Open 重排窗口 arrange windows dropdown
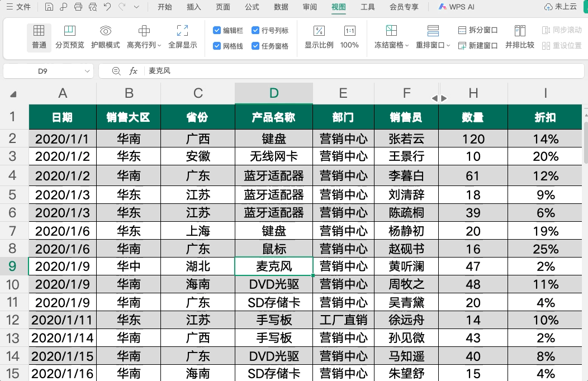The image size is (588, 381). tap(433, 37)
